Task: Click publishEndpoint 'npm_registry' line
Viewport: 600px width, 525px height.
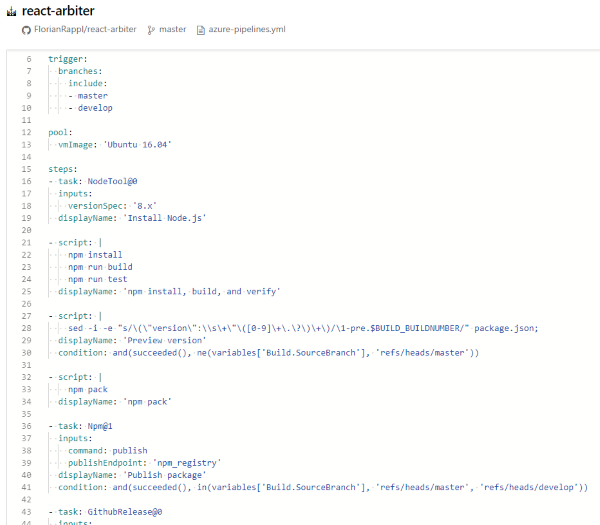Action: pyautogui.click(x=144, y=463)
